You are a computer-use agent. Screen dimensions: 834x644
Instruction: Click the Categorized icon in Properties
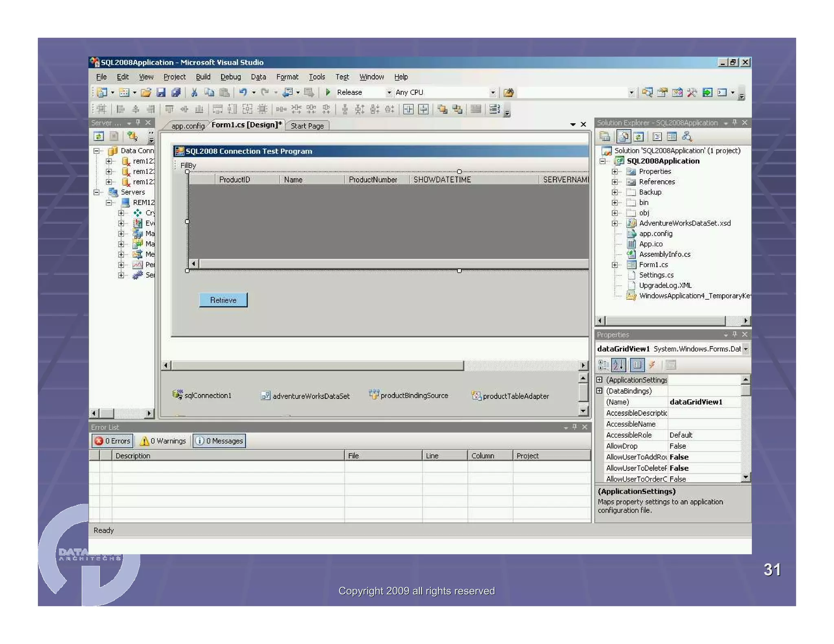coord(604,365)
